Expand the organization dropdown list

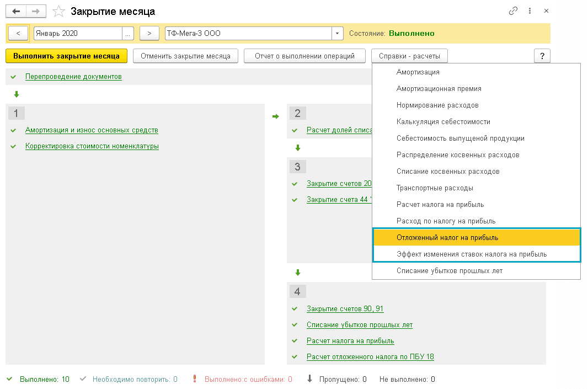click(x=338, y=33)
